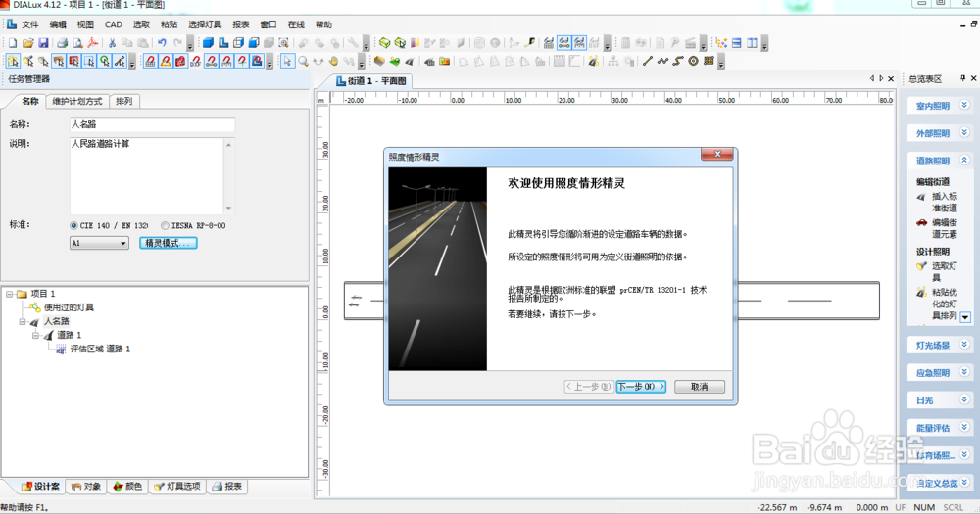
Task: Select the polyline drawing tool
Action: coord(662,61)
